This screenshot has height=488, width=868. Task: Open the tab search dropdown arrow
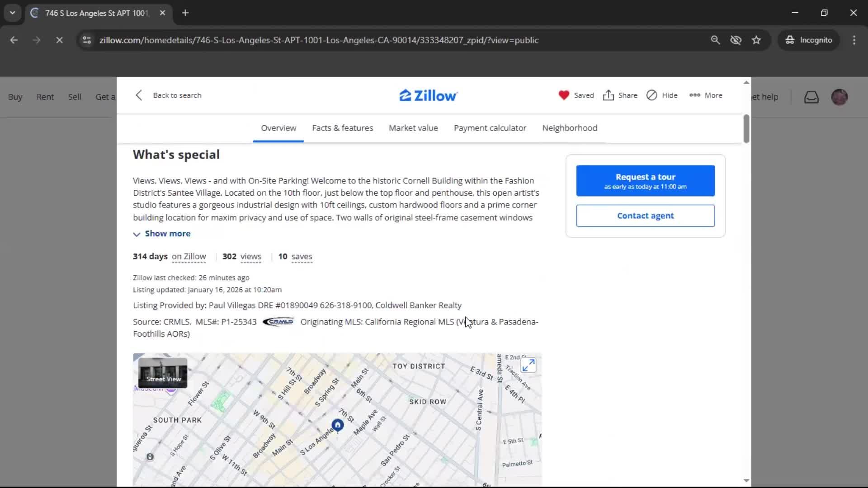click(12, 13)
